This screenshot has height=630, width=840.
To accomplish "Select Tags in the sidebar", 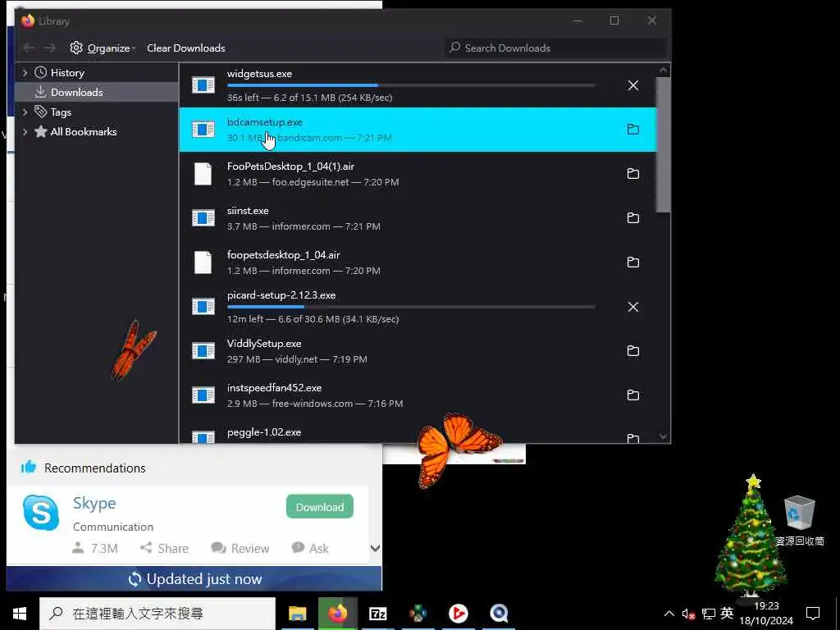I will pyautogui.click(x=61, y=112).
